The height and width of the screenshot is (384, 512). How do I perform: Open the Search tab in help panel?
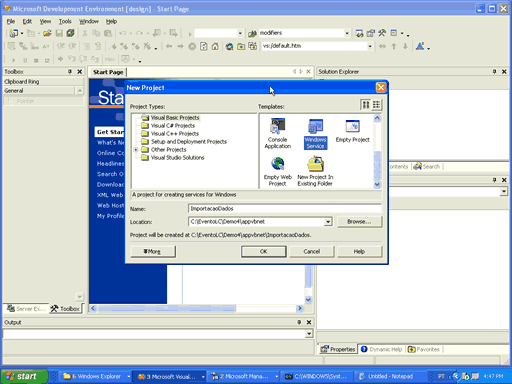(427, 166)
